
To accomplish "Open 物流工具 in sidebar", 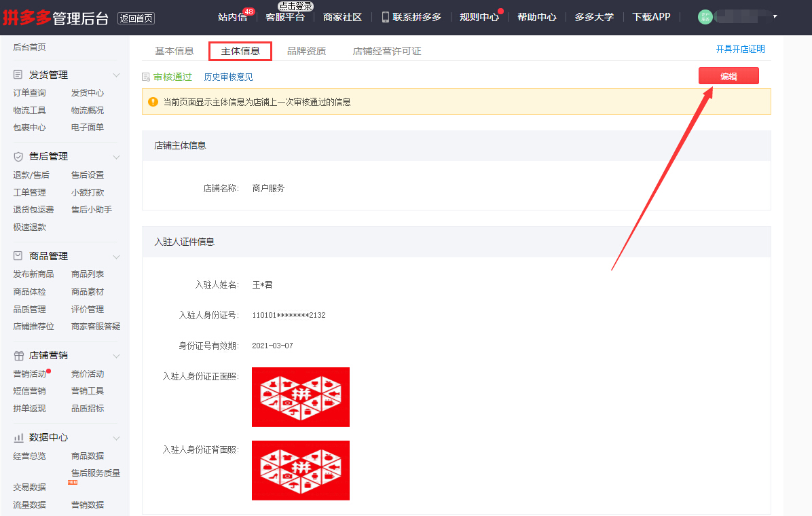I will tap(29, 111).
